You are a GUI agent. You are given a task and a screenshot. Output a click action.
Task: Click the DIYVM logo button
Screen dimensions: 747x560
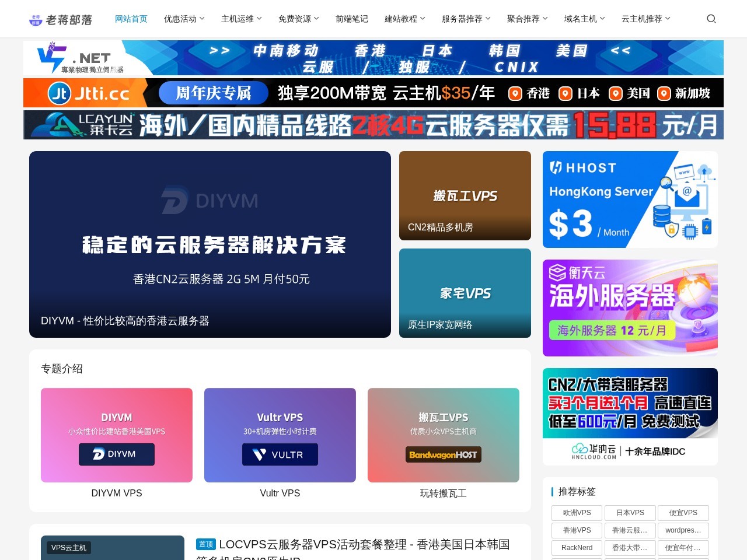coord(117,454)
